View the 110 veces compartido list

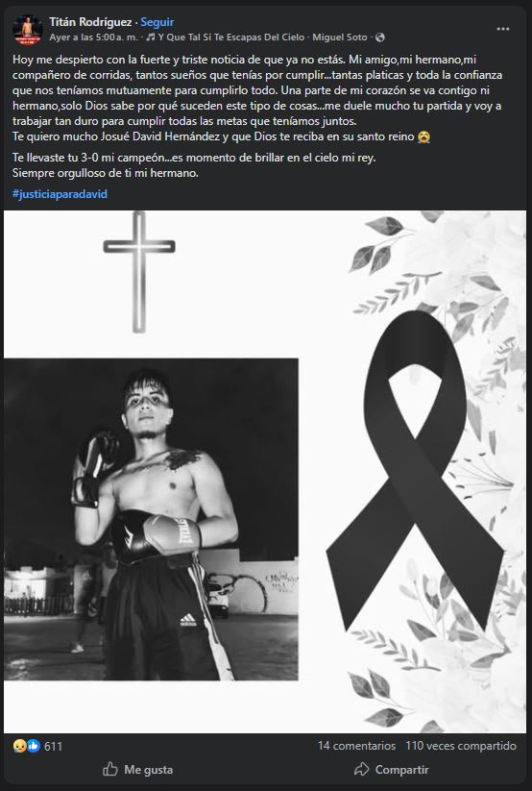click(461, 746)
